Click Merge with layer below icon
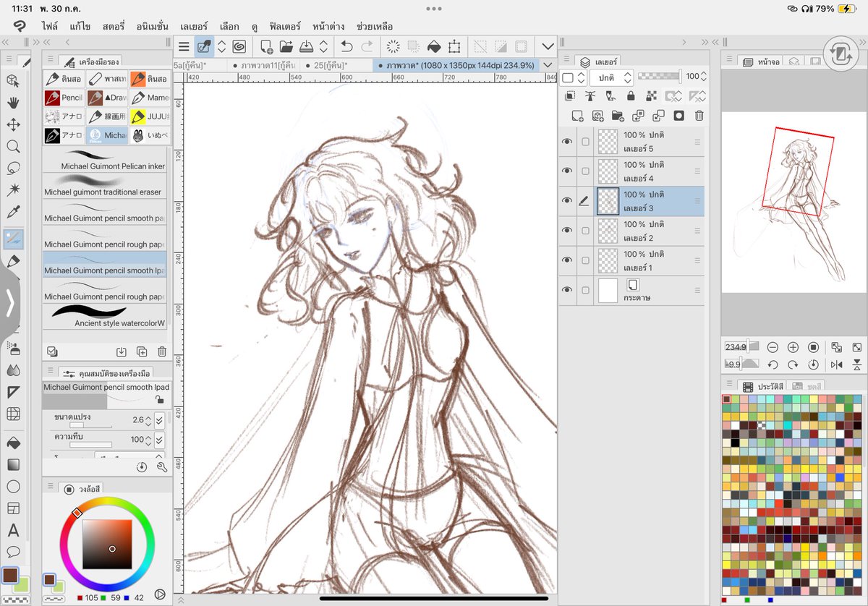The height and width of the screenshot is (606, 868). click(658, 116)
